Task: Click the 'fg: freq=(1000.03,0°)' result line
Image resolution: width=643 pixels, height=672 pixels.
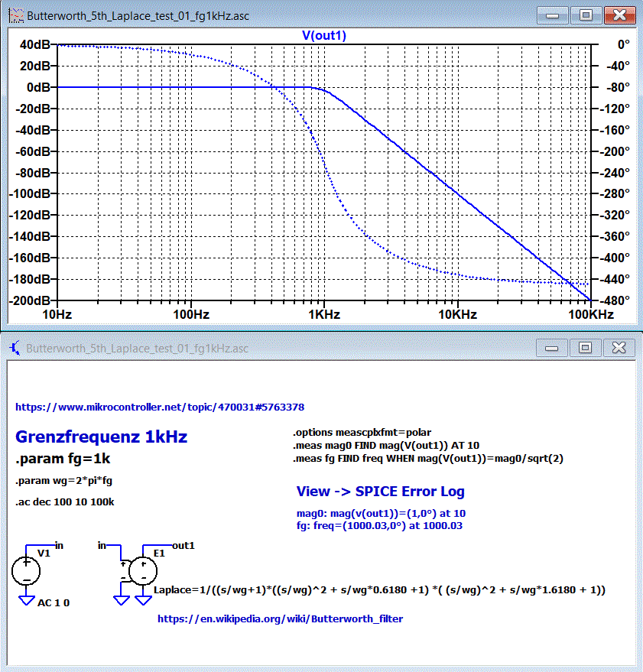Action: point(379,525)
